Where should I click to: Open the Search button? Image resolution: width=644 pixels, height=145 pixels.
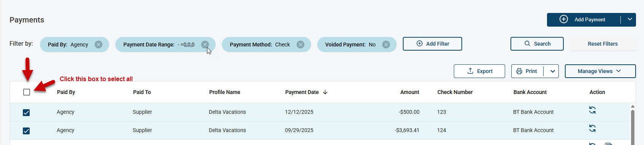point(537,44)
